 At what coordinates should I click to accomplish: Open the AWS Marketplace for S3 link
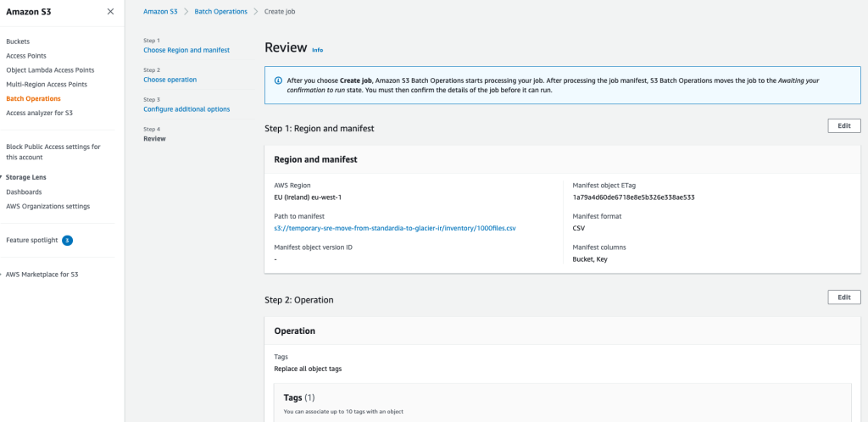42,275
